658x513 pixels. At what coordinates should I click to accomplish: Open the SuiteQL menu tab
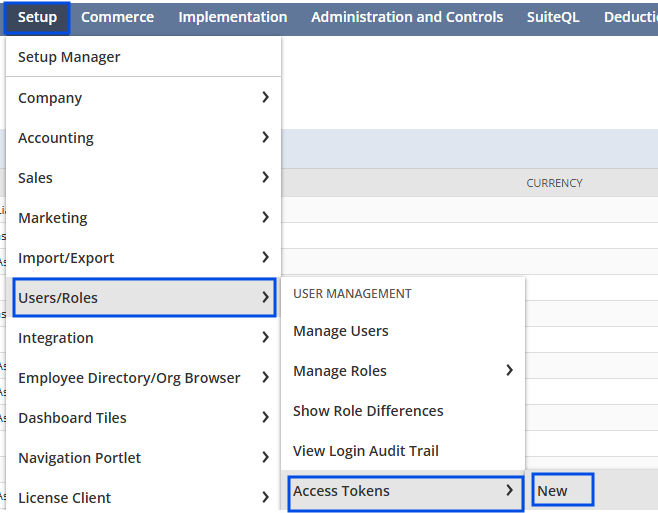click(x=553, y=18)
